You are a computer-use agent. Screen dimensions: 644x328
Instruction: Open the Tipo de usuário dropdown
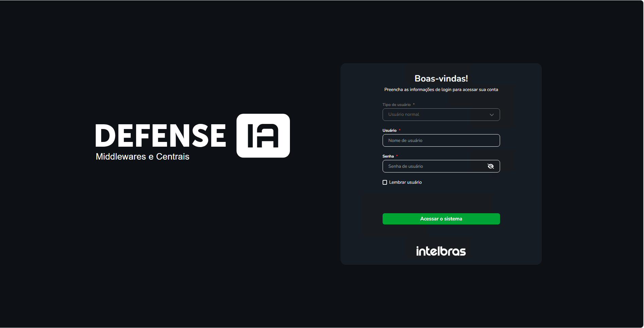click(441, 115)
